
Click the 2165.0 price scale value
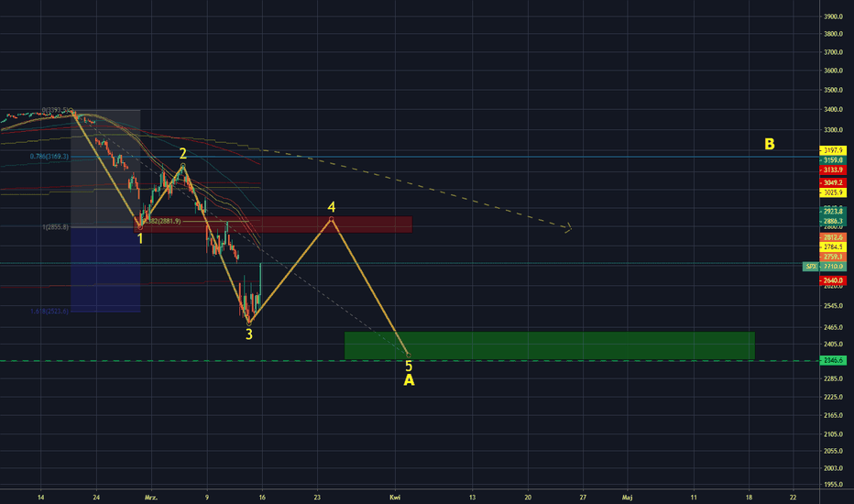pos(833,416)
